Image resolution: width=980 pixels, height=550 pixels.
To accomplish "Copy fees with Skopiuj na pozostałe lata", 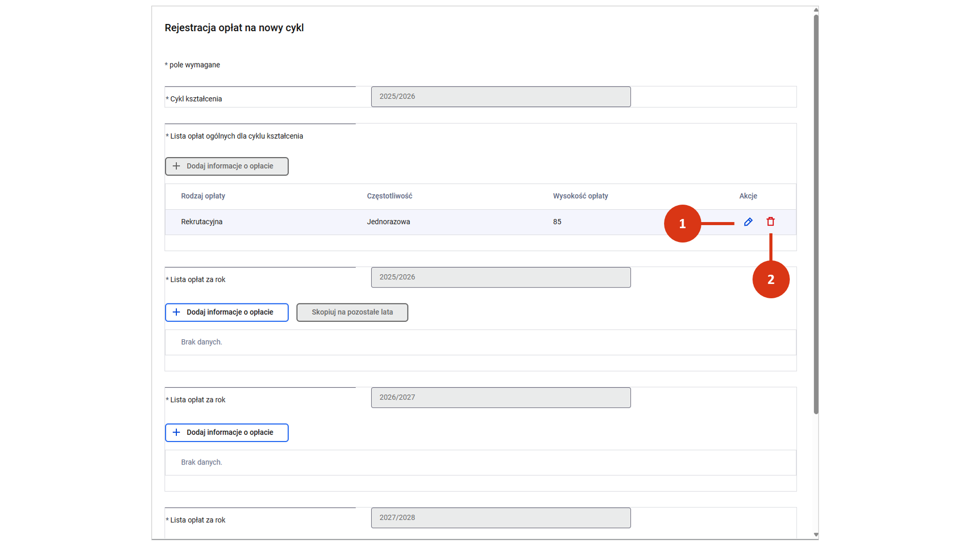I will (352, 312).
